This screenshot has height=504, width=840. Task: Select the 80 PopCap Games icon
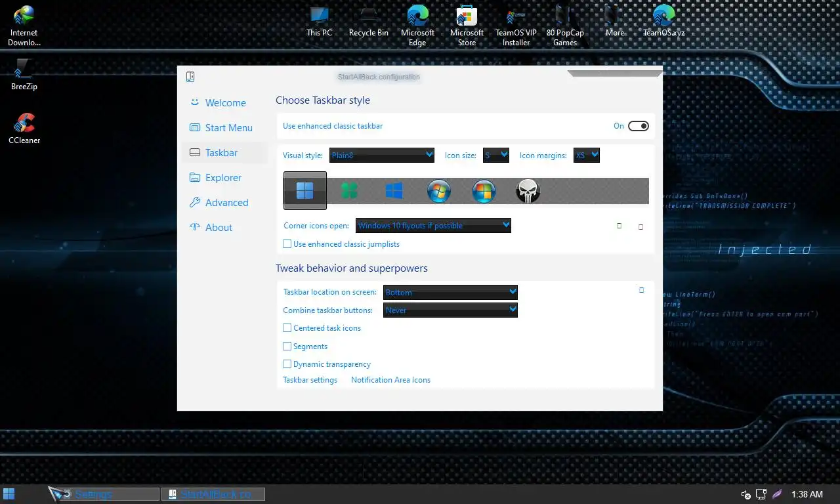pyautogui.click(x=565, y=26)
